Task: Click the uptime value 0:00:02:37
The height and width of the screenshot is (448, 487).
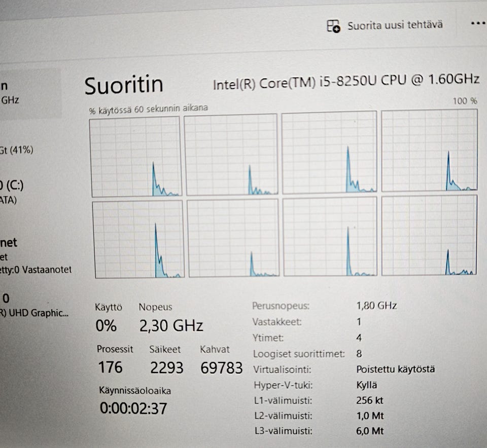Action: [133, 408]
